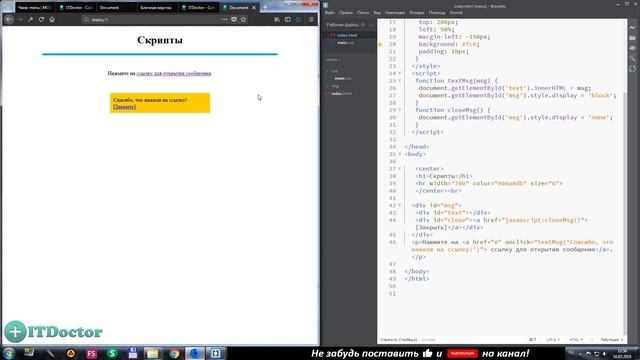
Task: Open the Поиск menu in Brackets
Action: click(363, 13)
